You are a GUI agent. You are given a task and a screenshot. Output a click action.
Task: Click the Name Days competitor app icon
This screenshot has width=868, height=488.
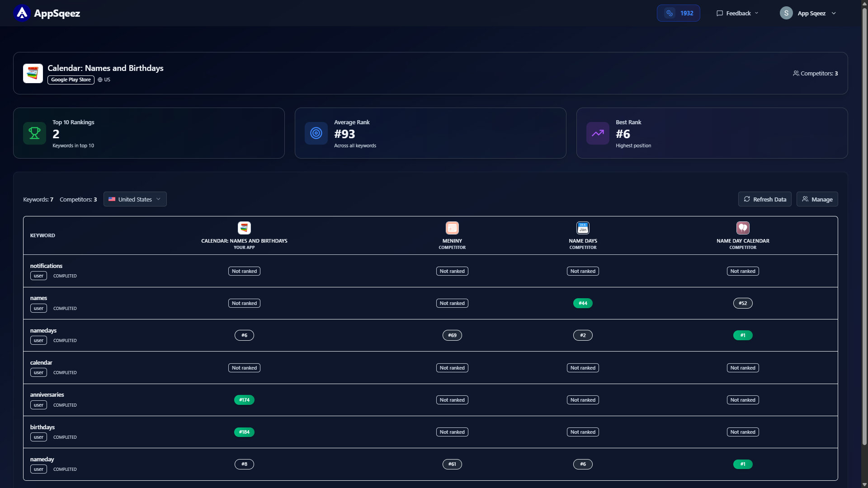pos(583,228)
